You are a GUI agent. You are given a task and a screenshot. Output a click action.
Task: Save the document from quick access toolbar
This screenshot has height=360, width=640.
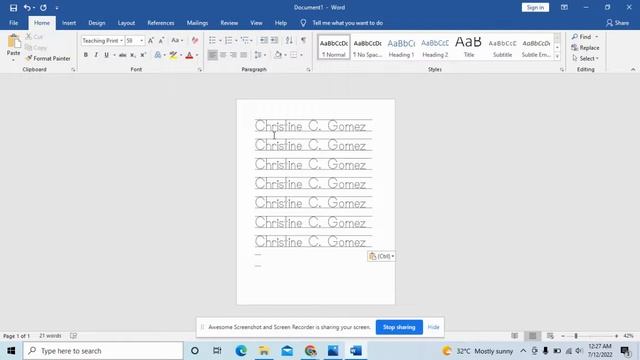[13, 8]
